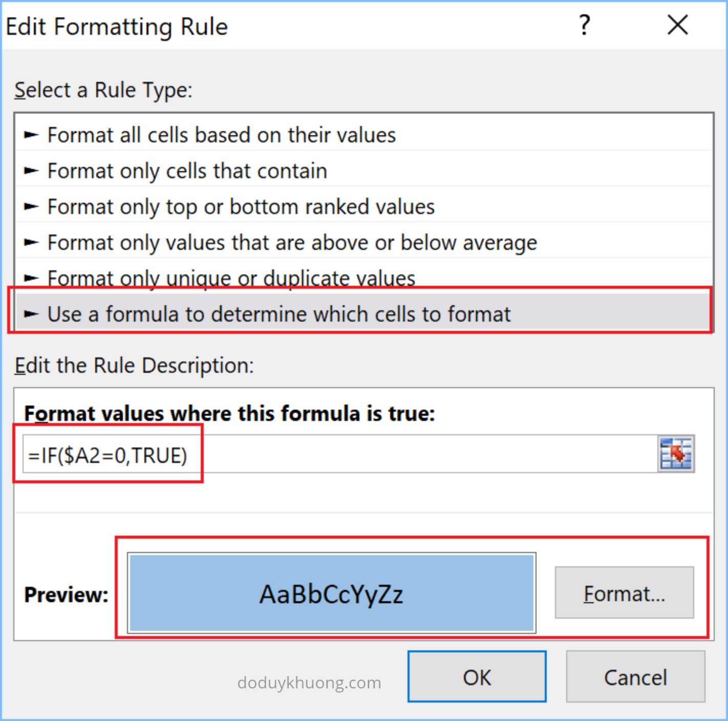Click the 'Preview:' label text
The image size is (728, 721).
pos(66,595)
